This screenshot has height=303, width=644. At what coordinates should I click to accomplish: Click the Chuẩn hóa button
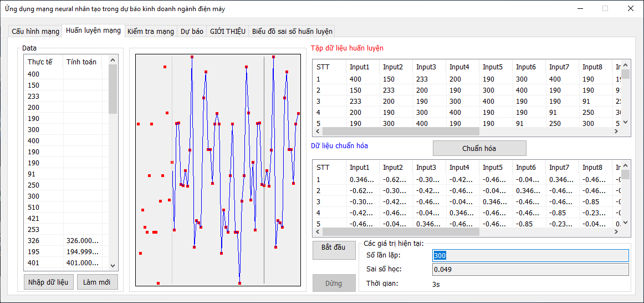point(479,148)
